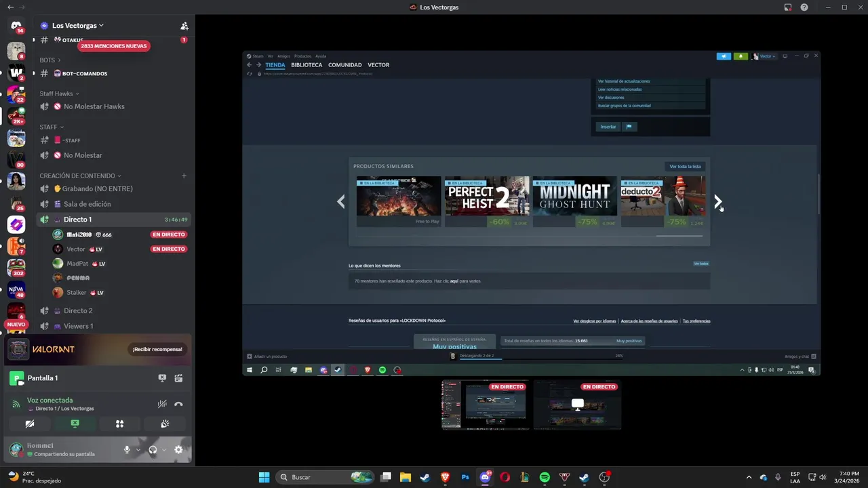Toggle noise suppression icon
Image resolution: width=868 pixels, height=488 pixels.
(x=162, y=404)
